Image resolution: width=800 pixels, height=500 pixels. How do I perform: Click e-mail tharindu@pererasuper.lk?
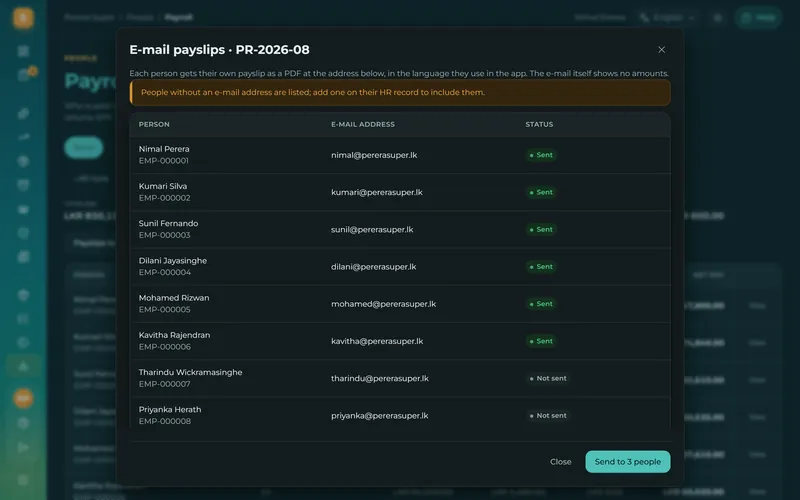pyautogui.click(x=380, y=379)
